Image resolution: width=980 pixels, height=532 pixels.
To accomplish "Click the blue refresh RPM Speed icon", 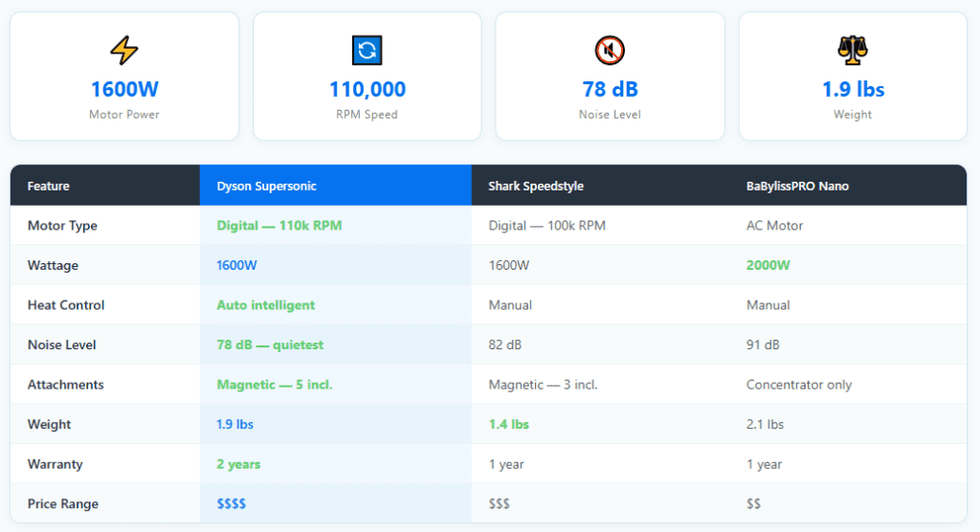I will (x=367, y=50).
